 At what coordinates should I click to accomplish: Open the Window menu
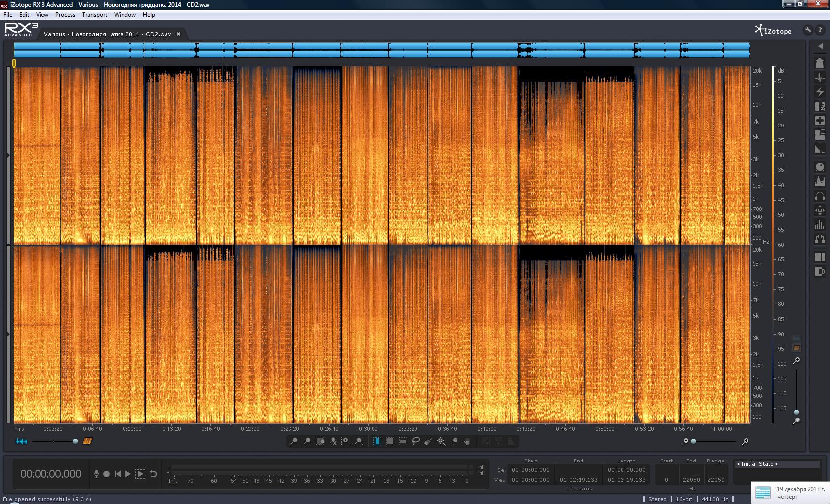125,15
